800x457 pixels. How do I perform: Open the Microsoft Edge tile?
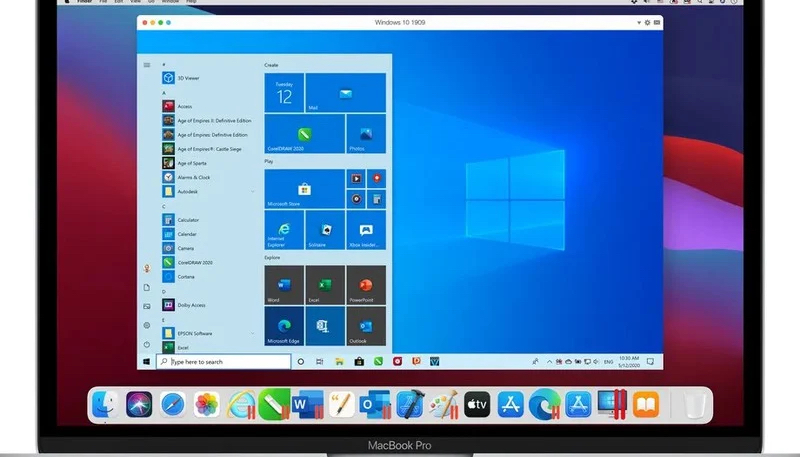click(x=284, y=326)
